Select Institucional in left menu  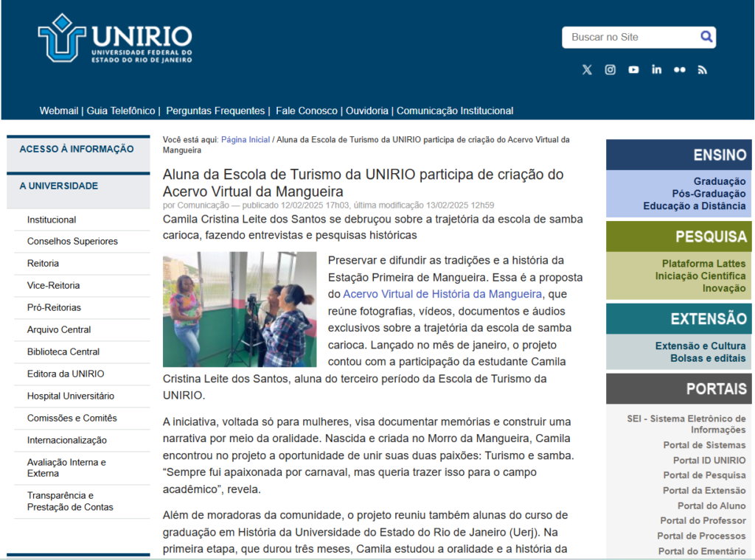[52, 220]
